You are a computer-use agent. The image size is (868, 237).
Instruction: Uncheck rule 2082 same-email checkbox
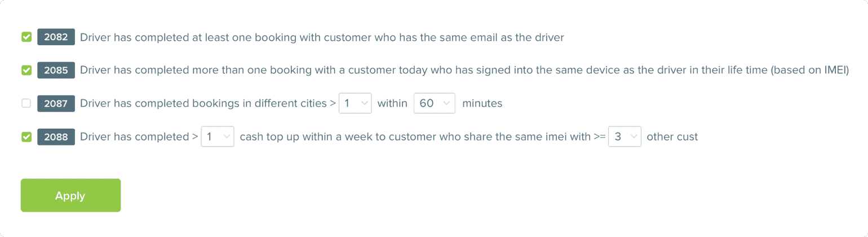(x=26, y=37)
